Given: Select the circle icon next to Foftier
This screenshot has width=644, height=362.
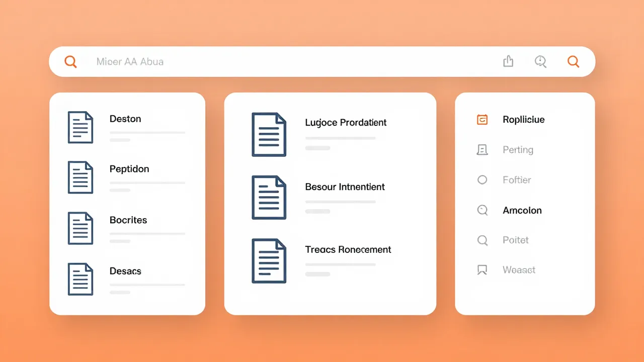Looking at the screenshot, I should tap(482, 180).
